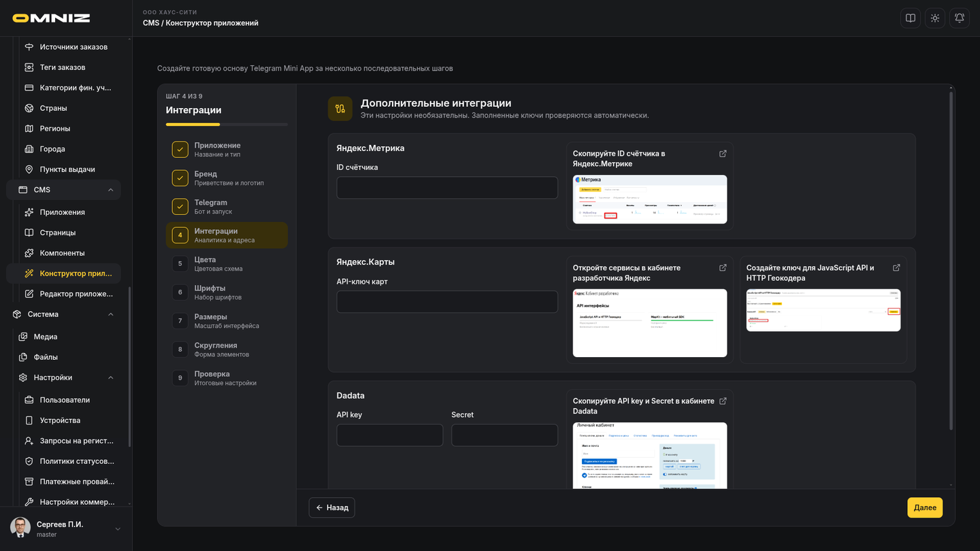This screenshot has height=551, width=980.
Task: Click the Пункты выдачи pin icon
Action: (x=29, y=169)
